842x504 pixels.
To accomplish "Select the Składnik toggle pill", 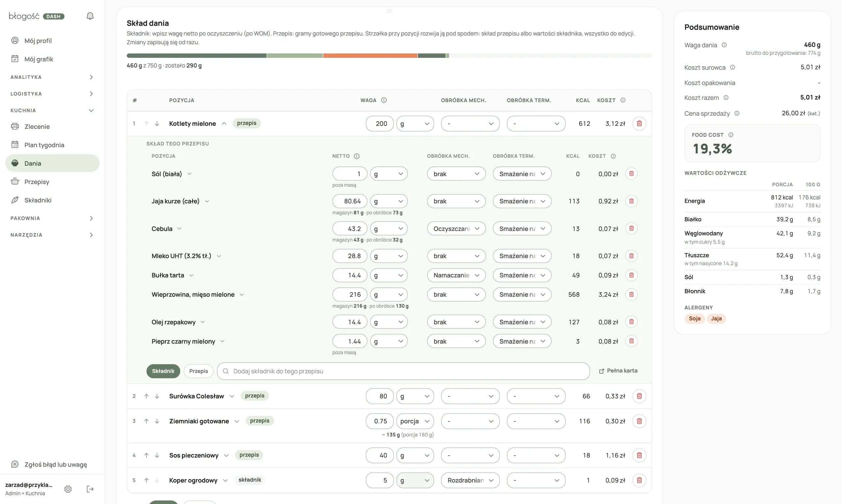I will [x=163, y=371].
